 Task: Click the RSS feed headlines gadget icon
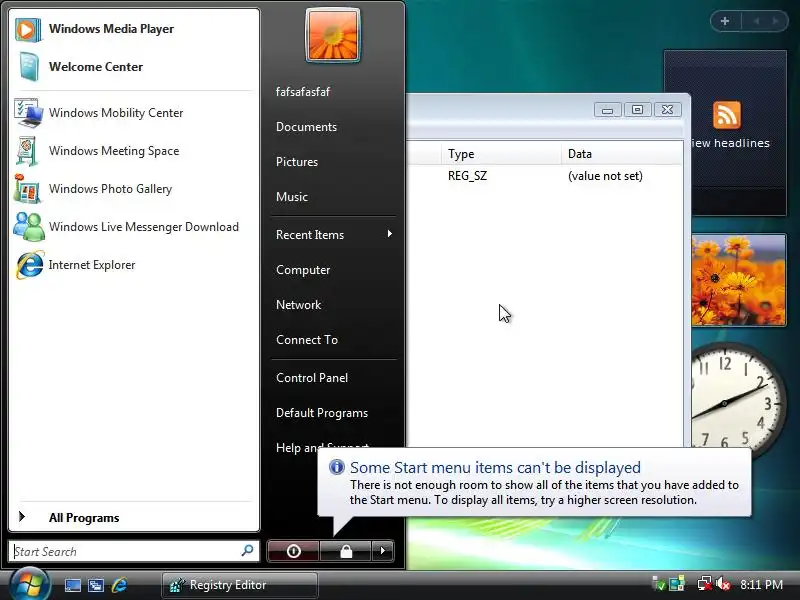pos(727,115)
